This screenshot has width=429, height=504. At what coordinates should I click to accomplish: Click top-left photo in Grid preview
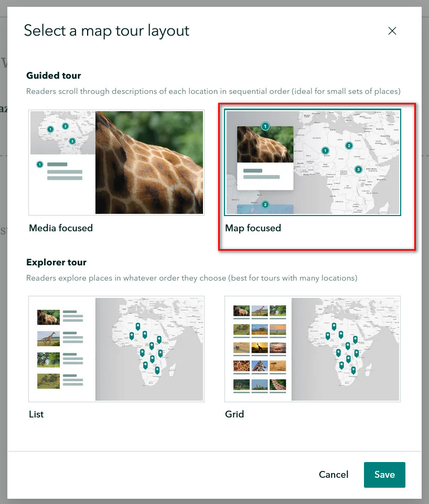click(241, 311)
